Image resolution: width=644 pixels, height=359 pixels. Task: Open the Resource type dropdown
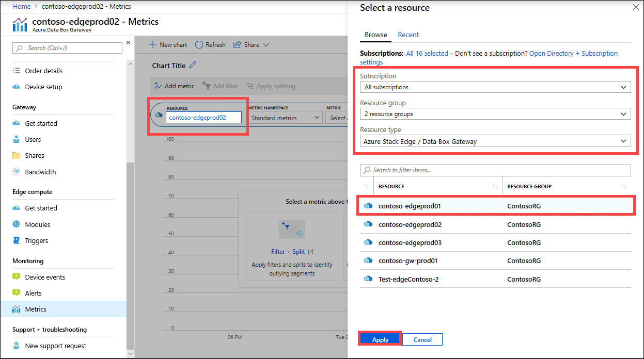point(495,141)
